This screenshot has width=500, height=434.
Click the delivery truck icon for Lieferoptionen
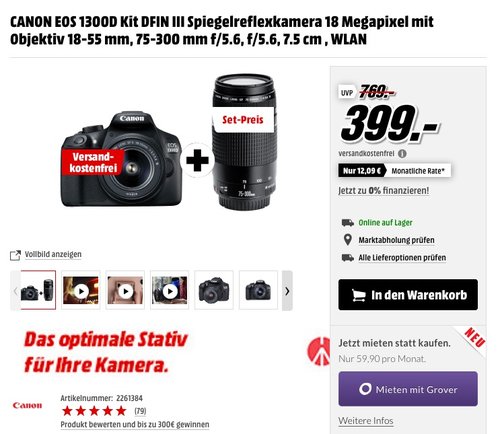348,258
